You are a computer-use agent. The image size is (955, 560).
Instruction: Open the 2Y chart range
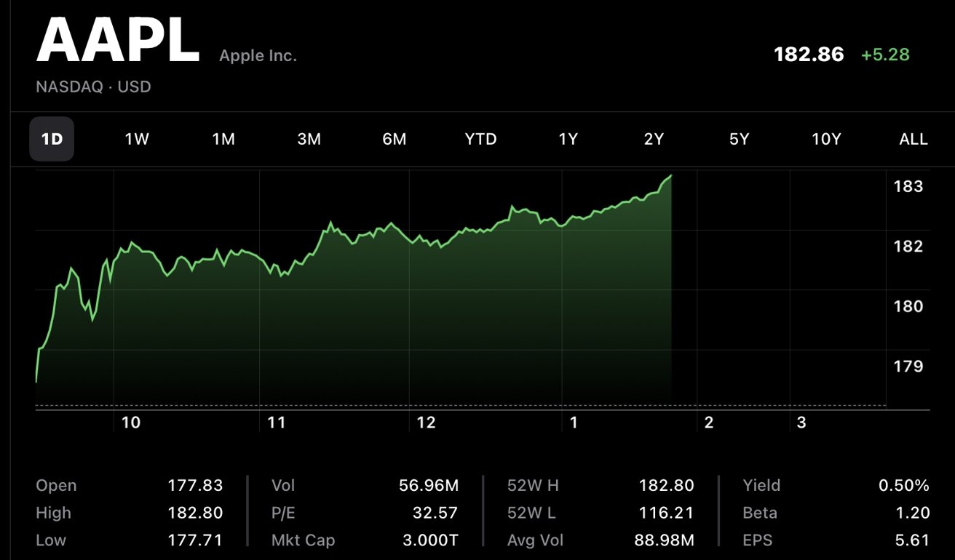point(654,139)
